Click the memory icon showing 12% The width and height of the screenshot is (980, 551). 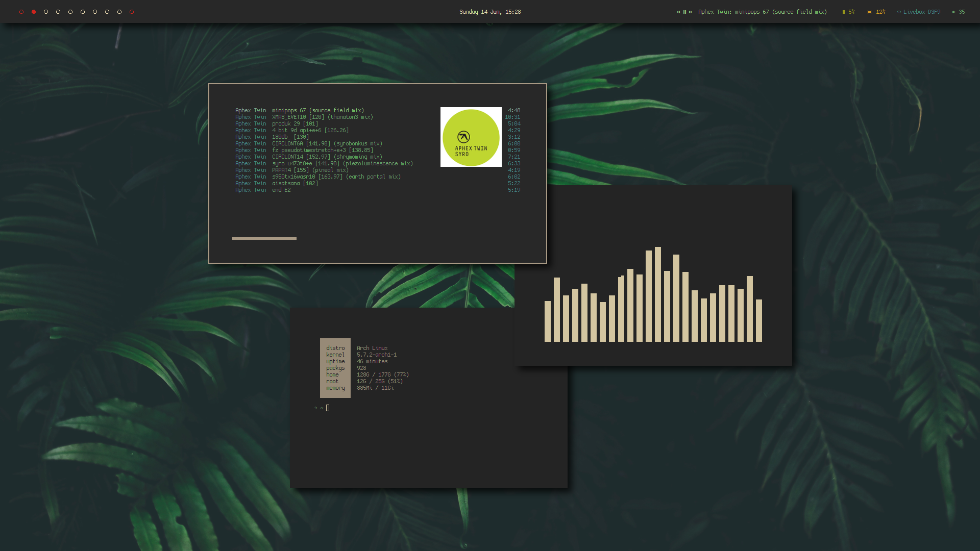(x=869, y=12)
